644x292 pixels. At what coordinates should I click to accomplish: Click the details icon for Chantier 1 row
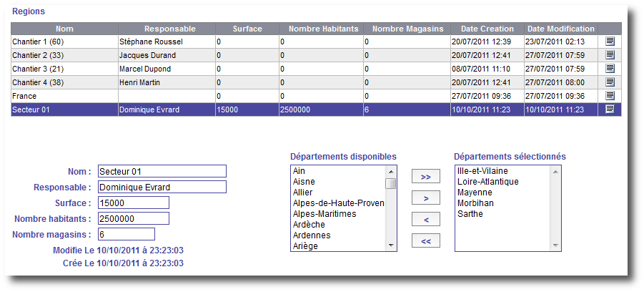pyautogui.click(x=610, y=42)
